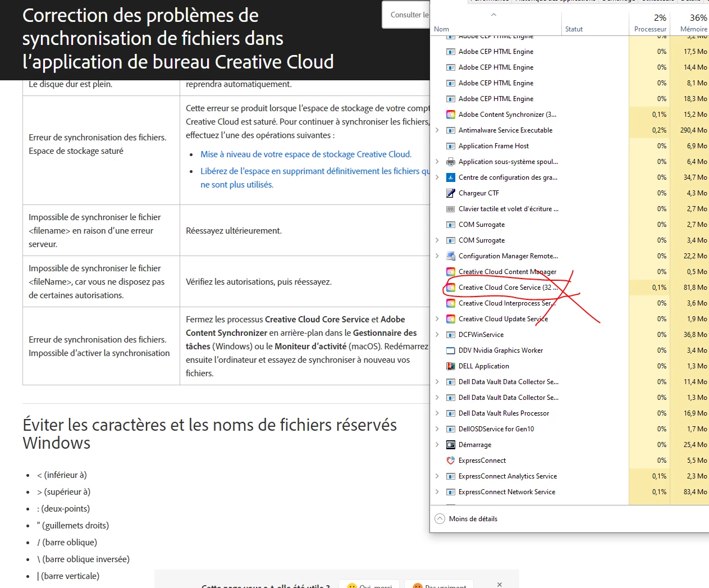This screenshot has width=709, height=588.
Task: Click the Oui, merci feedback button
Action: (369, 584)
